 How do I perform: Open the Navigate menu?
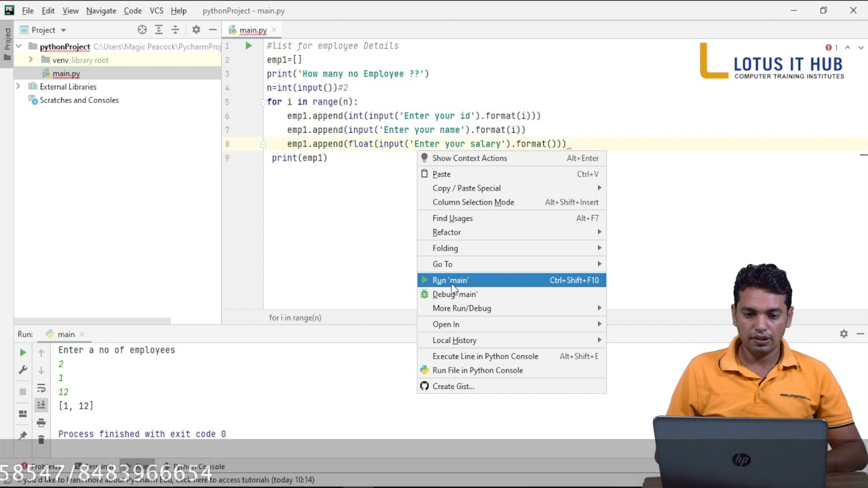pos(101,11)
